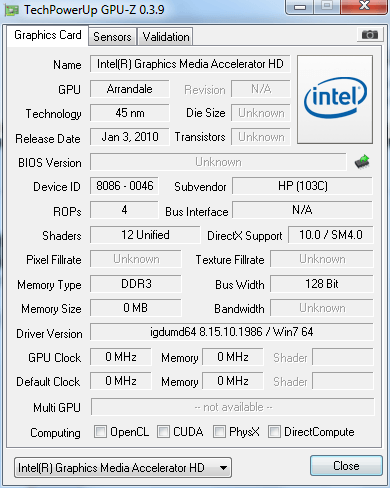
Task: Click the Intel logo image
Action: 335,99
